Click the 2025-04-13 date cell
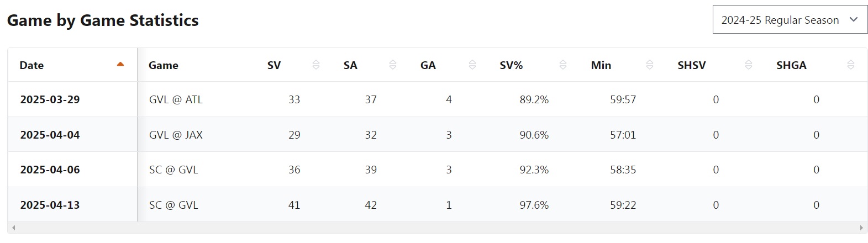This screenshot has width=868, height=243. [50, 205]
